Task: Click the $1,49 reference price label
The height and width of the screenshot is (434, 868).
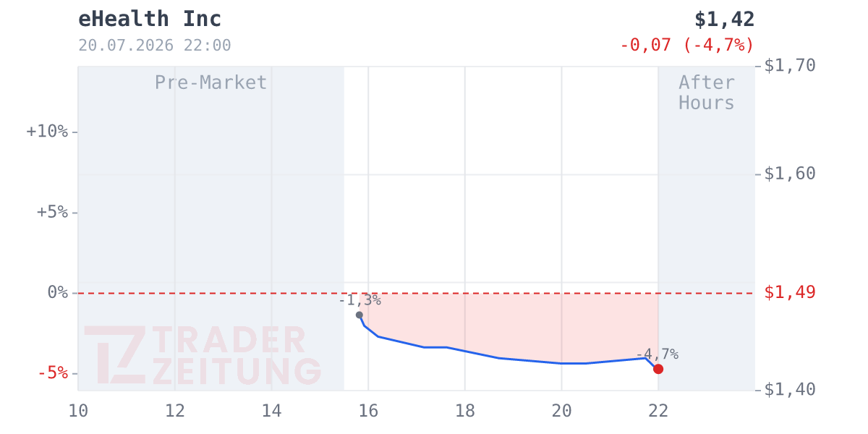Action: (790, 292)
